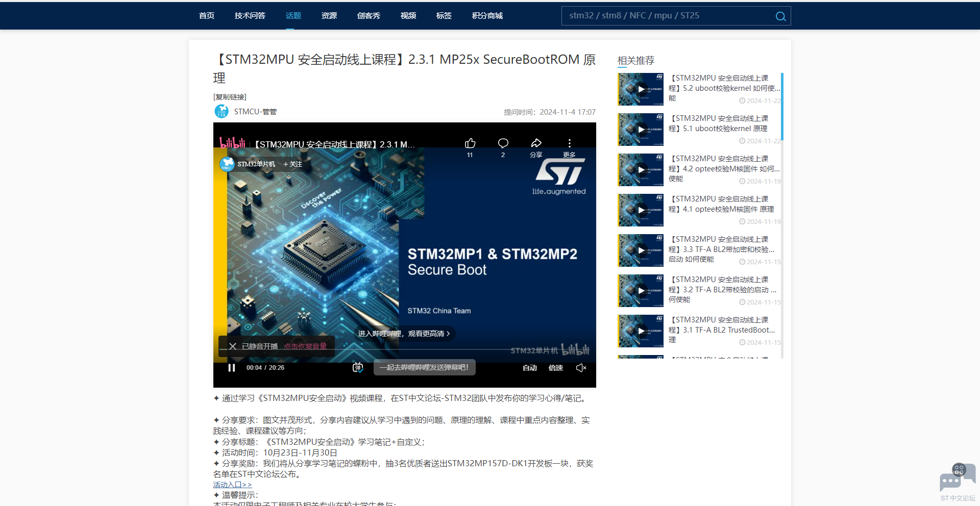Click the video title in player header
Viewport: 980px width, 506px height.
pos(334,144)
